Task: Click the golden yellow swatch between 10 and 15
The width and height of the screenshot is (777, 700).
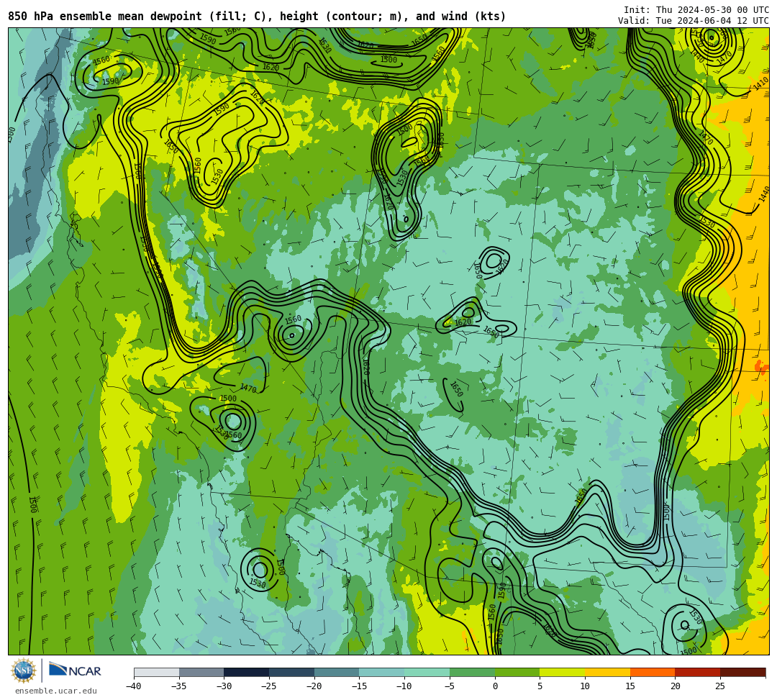Action: pyautogui.click(x=607, y=672)
